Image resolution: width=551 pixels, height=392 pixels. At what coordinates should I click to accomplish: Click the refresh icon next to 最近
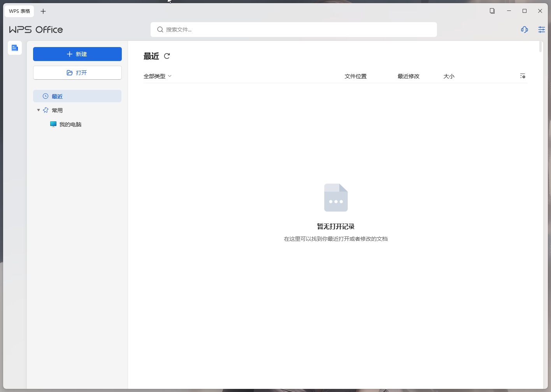coord(167,56)
